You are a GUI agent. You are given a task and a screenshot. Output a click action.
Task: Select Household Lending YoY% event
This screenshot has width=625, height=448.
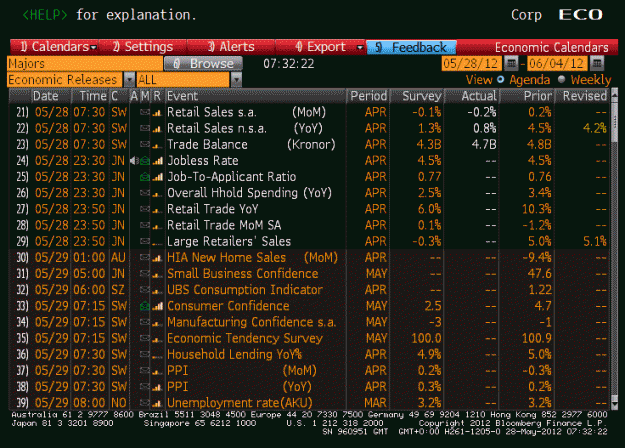tap(234, 354)
